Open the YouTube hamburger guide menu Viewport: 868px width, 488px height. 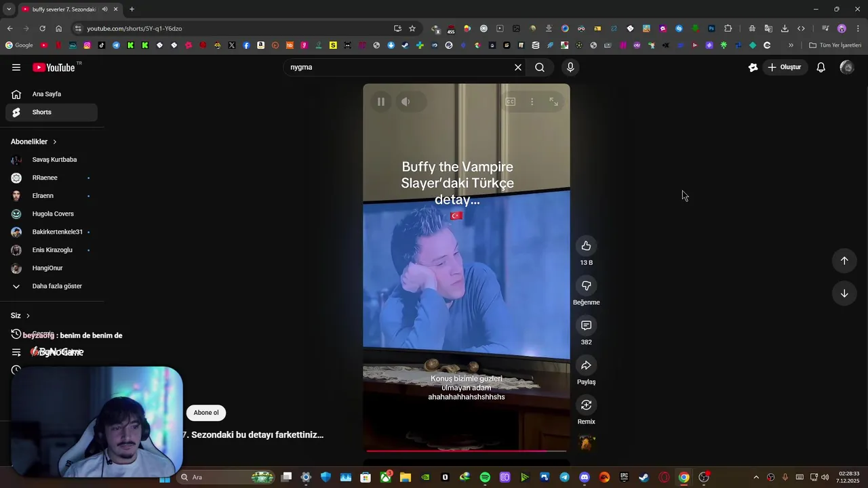16,67
